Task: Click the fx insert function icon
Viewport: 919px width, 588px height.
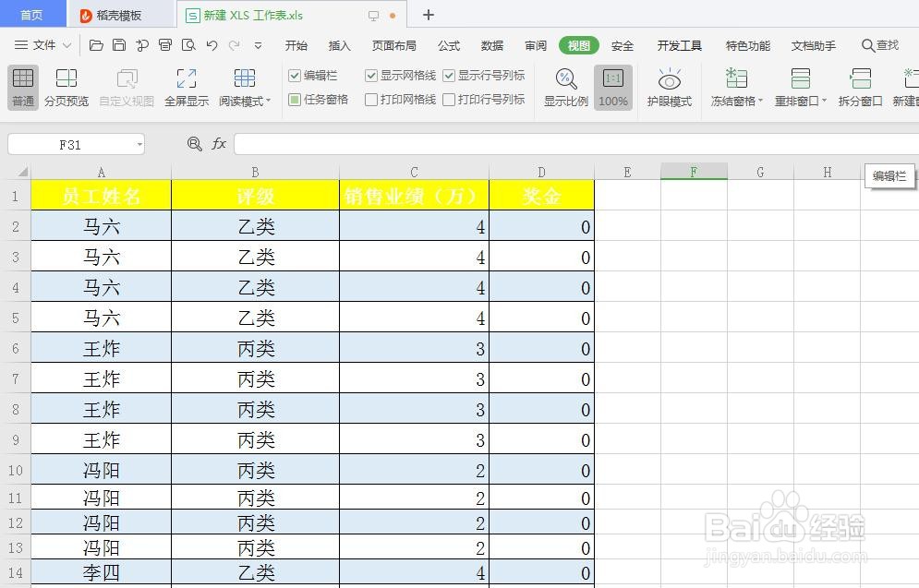Action: (x=219, y=144)
